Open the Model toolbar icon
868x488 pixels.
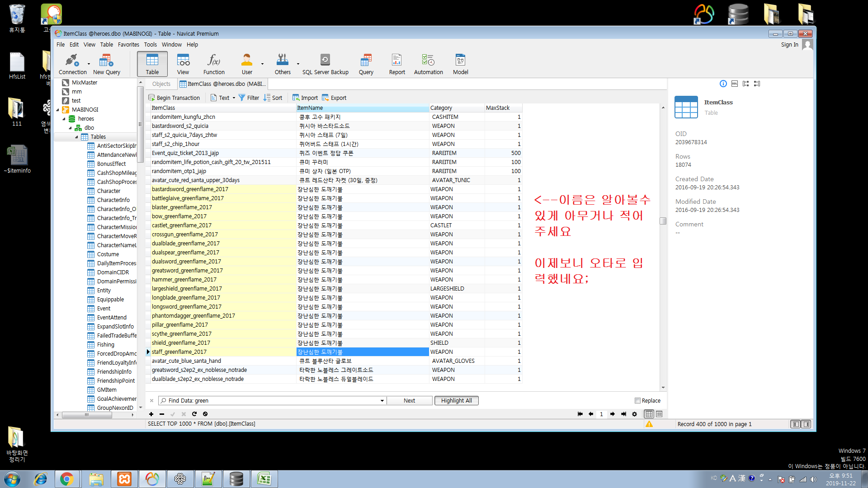click(461, 64)
